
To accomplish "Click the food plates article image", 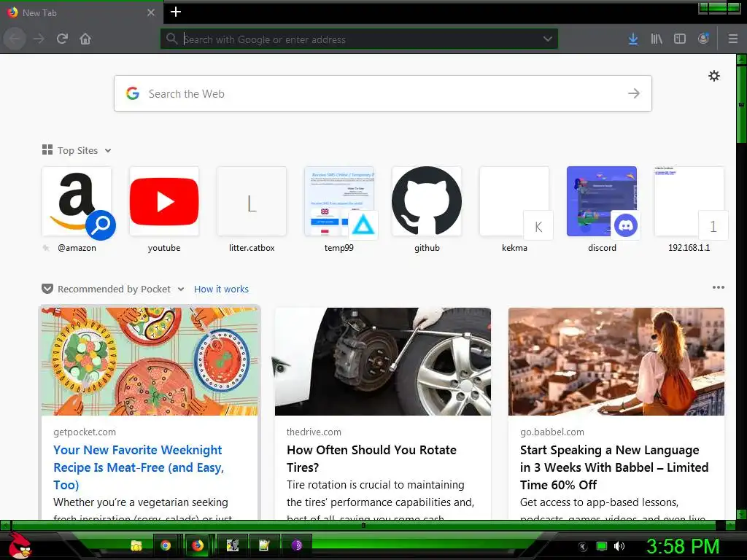I will pos(150,362).
